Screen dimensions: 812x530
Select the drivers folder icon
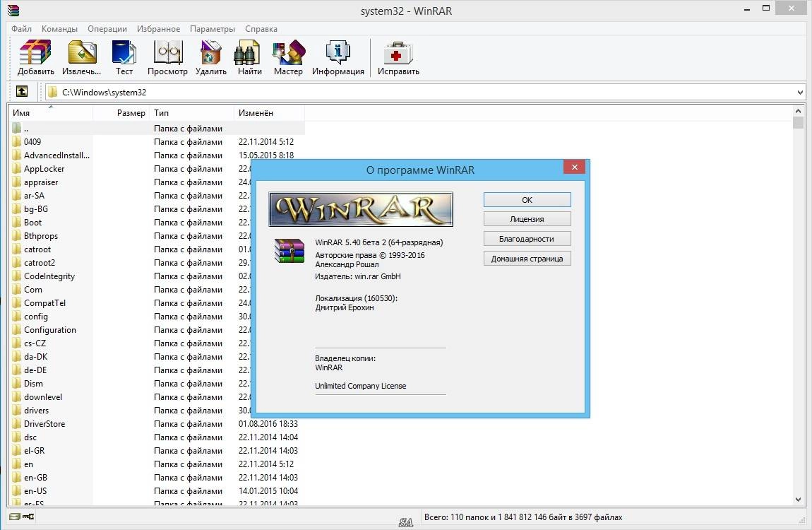click(x=16, y=411)
